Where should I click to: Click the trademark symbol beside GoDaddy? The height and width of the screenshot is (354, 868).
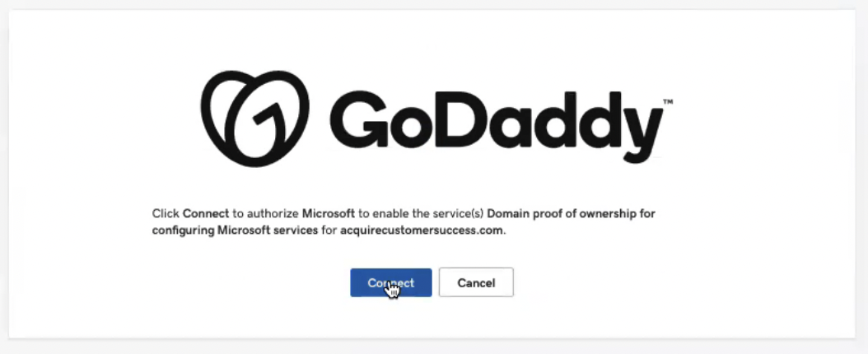click(668, 102)
